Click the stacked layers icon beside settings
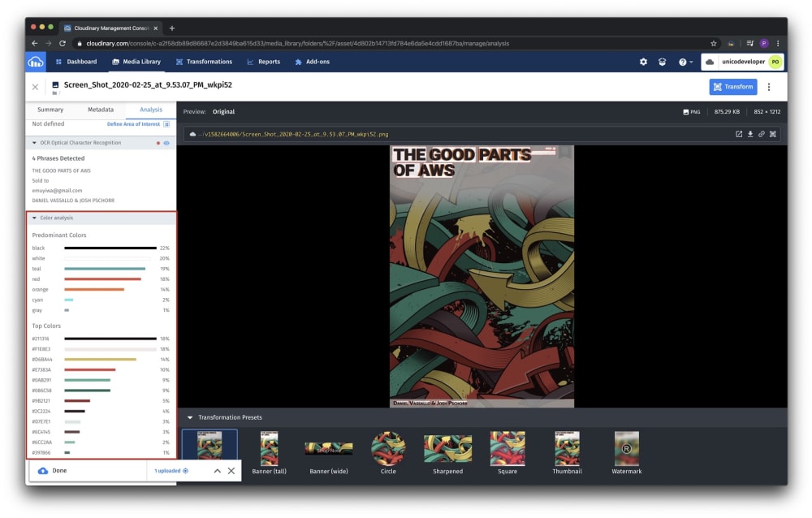Screen dimensions: 812x518 pyautogui.click(x=662, y=62)
